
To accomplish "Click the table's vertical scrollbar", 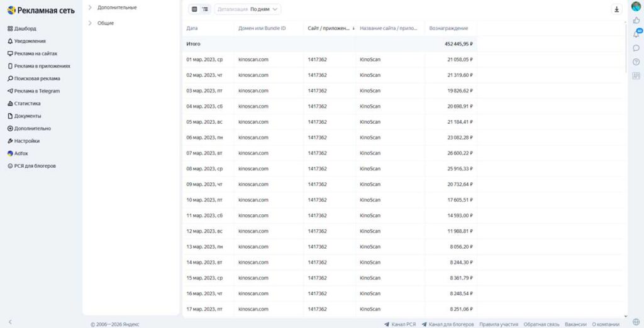I will (626, 48).
